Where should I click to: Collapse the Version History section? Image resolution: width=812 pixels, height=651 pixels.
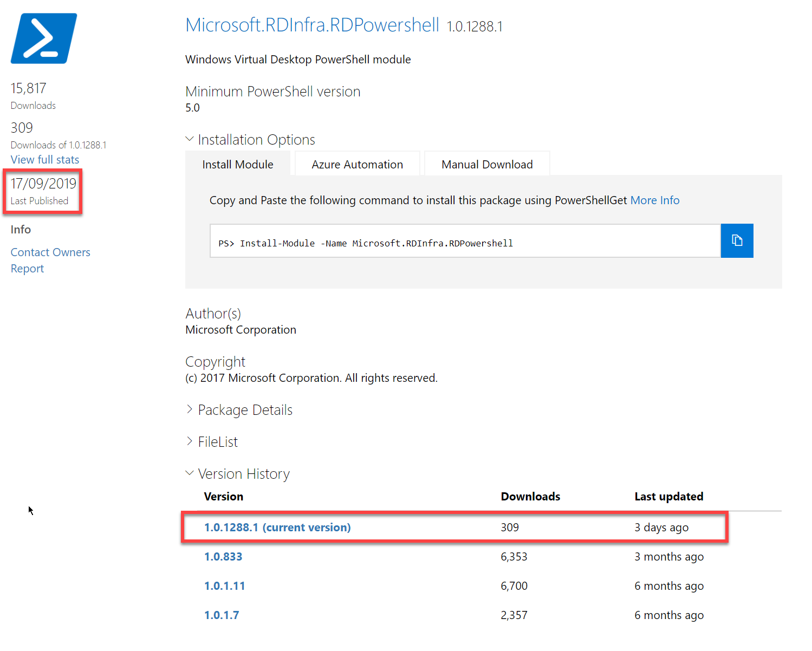coord(238,474)
